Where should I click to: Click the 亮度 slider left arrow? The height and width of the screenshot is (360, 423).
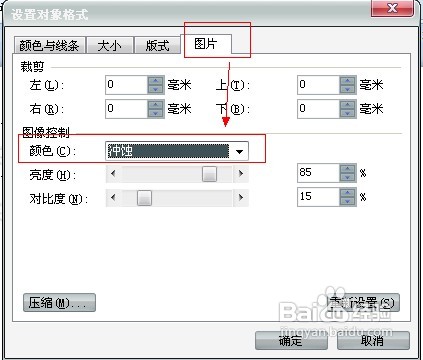pos(113,173)
